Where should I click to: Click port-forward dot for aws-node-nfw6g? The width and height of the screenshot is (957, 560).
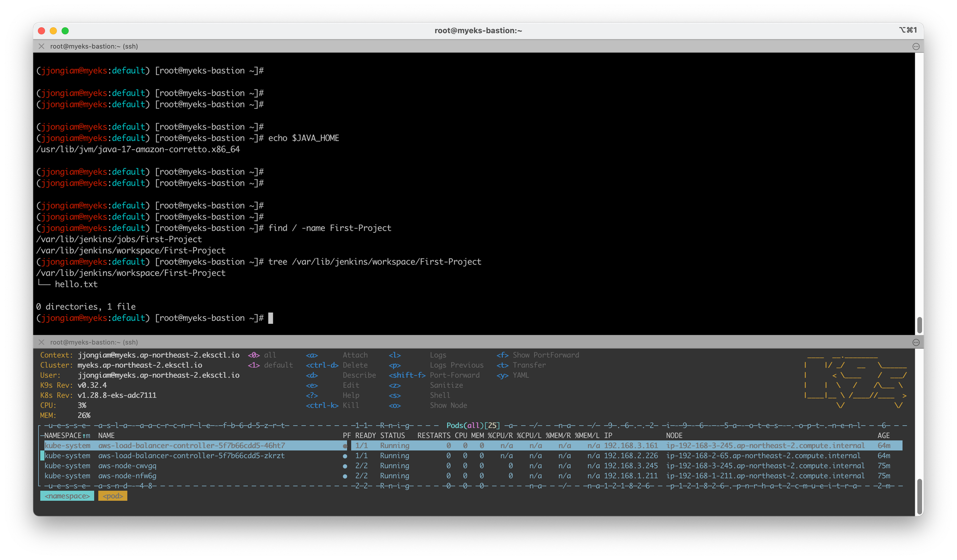pyautogui.click(x=345, y=476)
